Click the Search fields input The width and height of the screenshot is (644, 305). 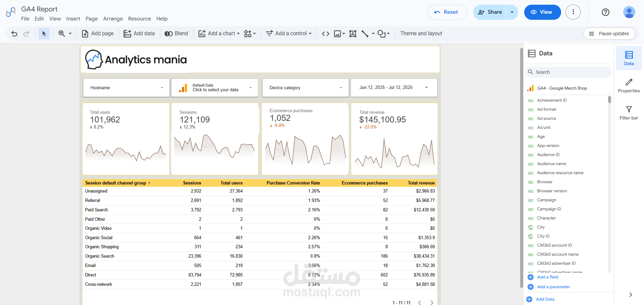tap(568, 72)
